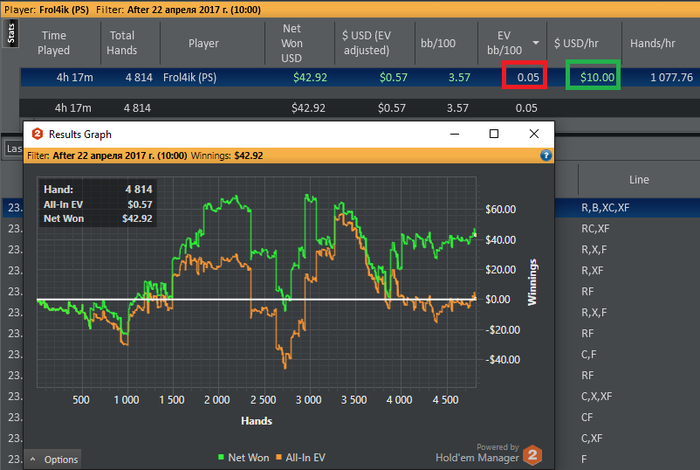Screen dimensions: 700x470
Task: Select the hand row with line C,F
Action: tap(627, 354)
